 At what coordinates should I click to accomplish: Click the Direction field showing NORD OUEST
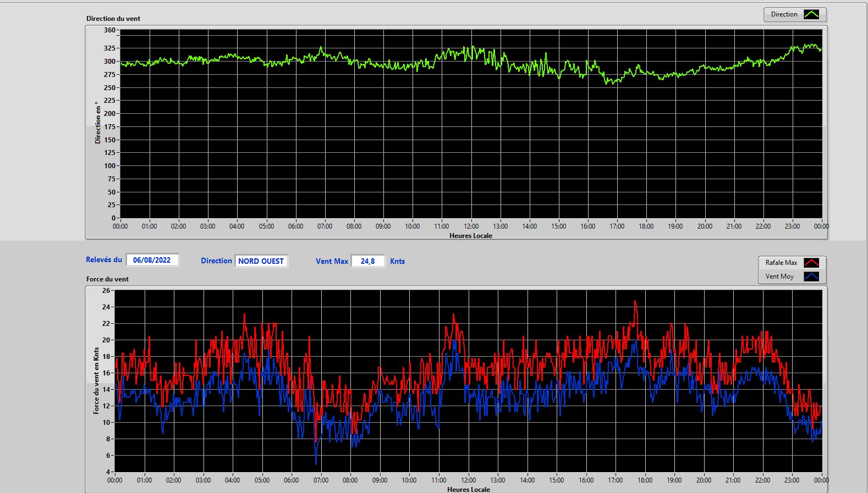pos(261,261)
